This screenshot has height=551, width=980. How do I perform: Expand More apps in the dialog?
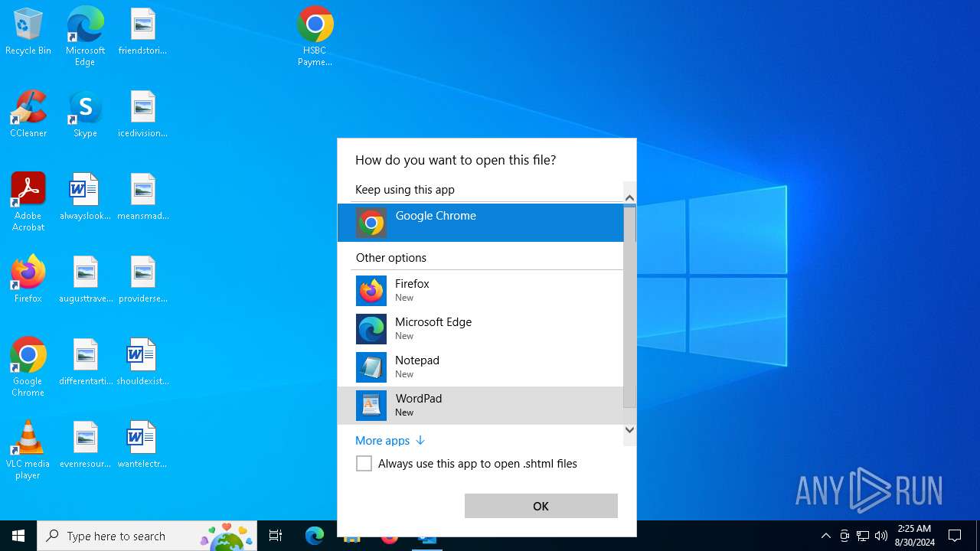pyautogui.click(x=390, y=441)
